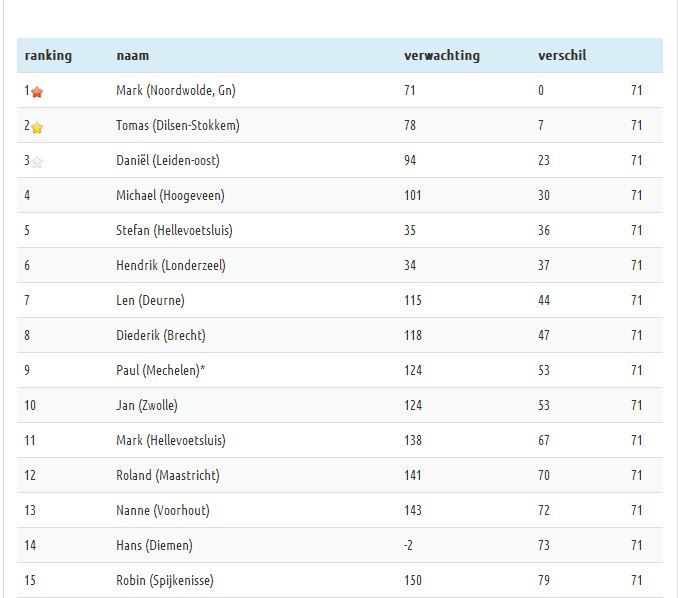Open Daniël (Leiden-oost) row
This screenshot has height=598, width=678.
click(339, 160)
